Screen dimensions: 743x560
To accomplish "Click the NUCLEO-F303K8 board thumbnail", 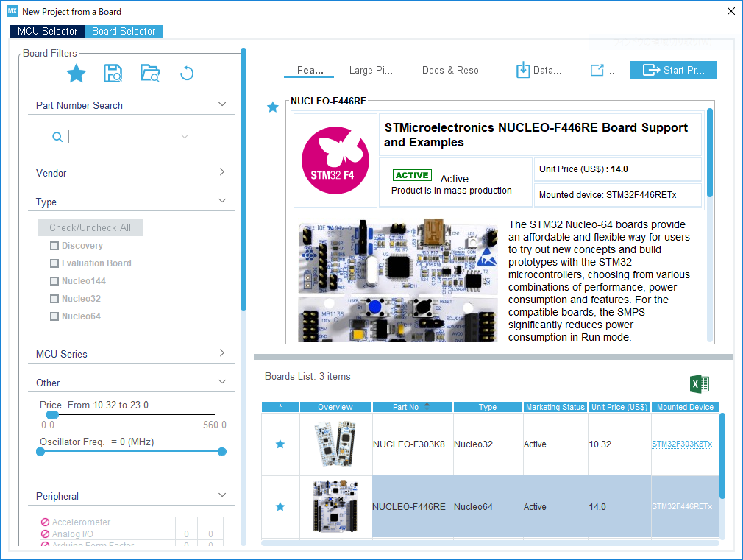I will 335,444.
